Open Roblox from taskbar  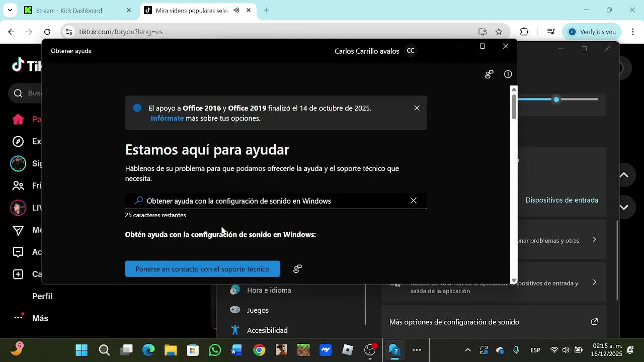[x=348, y=350]
